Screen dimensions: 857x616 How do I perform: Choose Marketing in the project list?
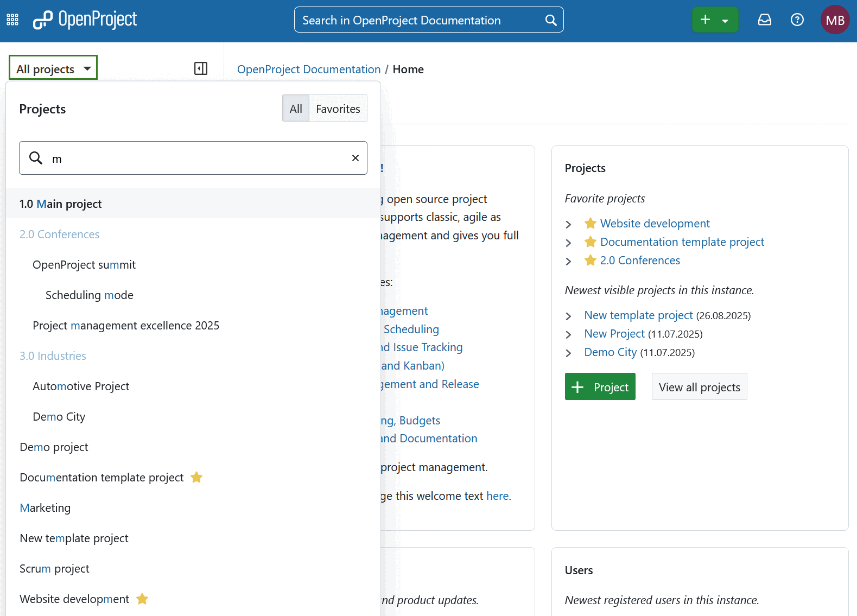[45, 508]
